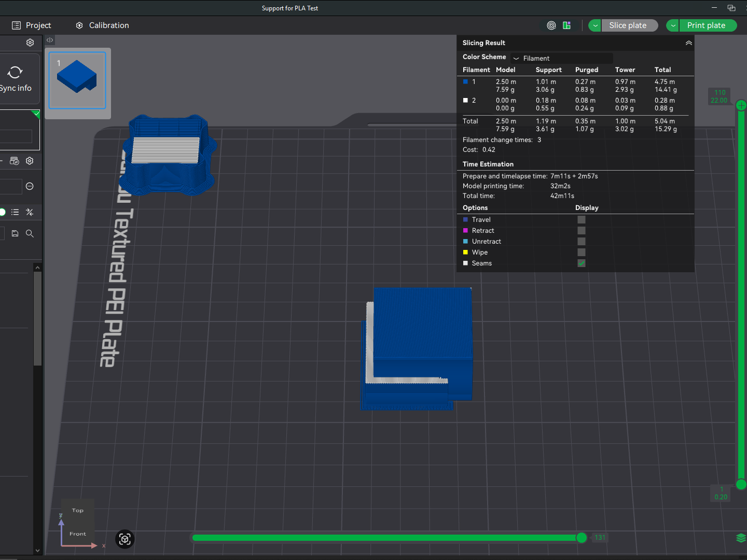This screenshot has width=747, height=560.
Task: Click the Slice plate button
Action: [628, 25]
